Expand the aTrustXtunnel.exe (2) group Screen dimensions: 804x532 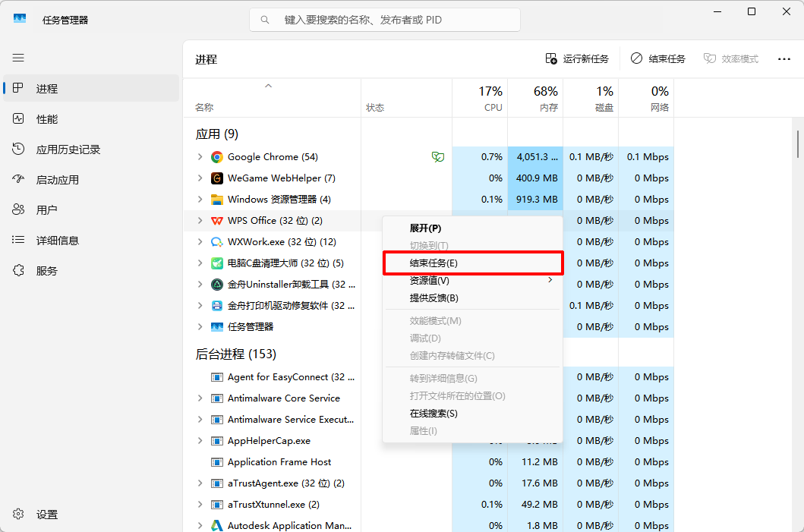tap(200, 505)
